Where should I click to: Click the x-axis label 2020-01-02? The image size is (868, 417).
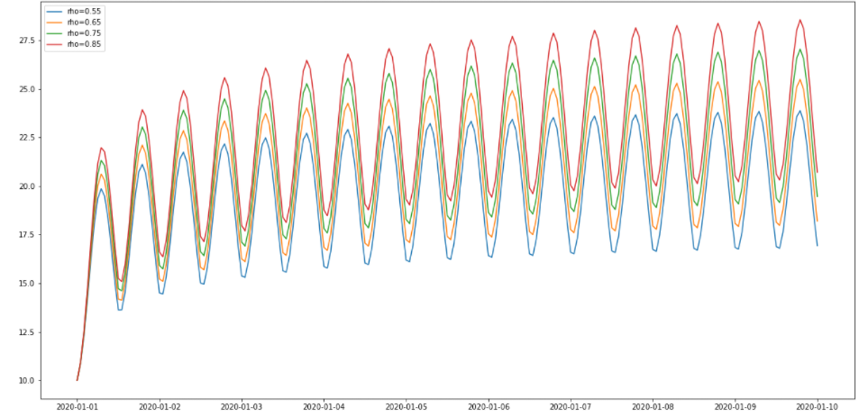click(x=160, y=408)
